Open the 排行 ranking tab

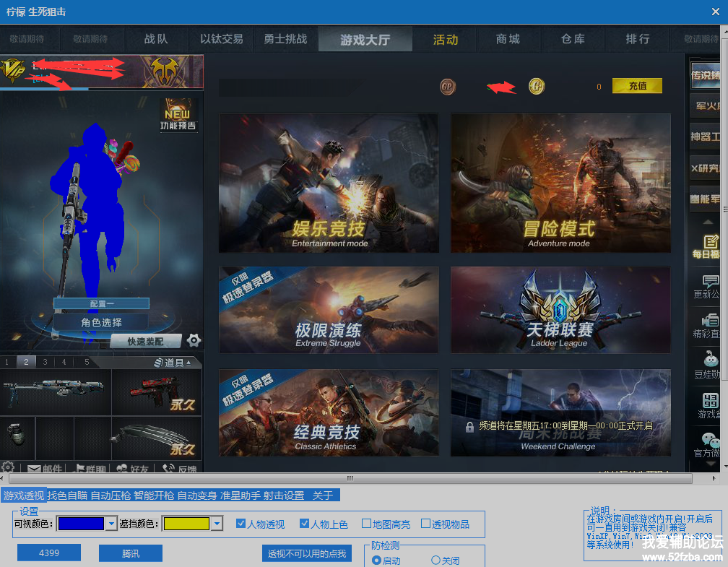click(637, 39)
